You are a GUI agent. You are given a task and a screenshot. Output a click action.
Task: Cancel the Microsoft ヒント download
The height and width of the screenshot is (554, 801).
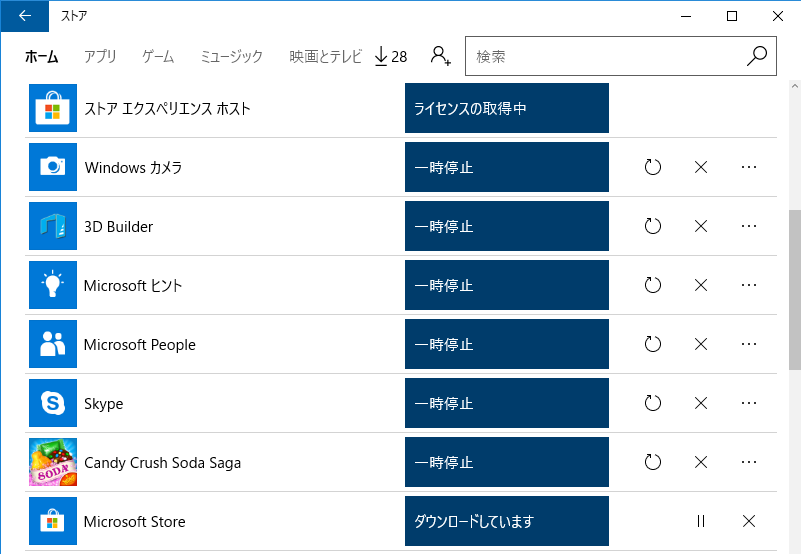point(701,285)
